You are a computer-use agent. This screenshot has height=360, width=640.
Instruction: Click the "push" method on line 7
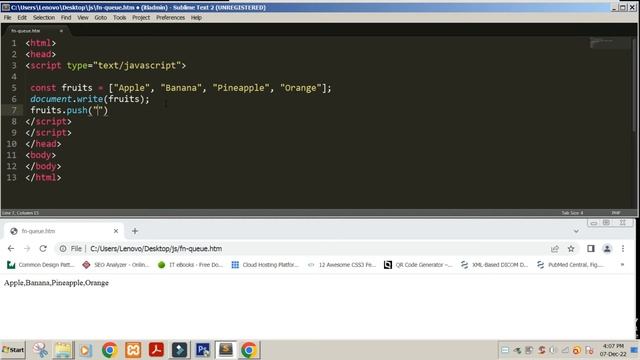[x=77, y=110]
